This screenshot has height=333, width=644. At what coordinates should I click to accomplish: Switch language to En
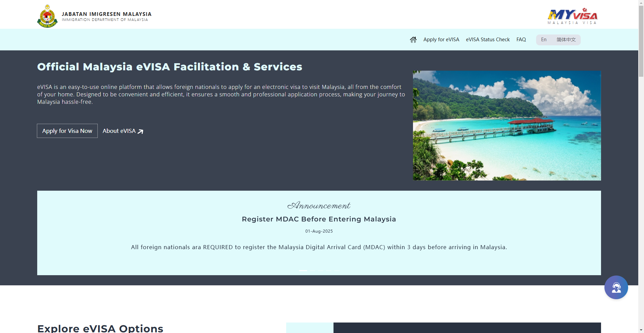tap(544, 40)
